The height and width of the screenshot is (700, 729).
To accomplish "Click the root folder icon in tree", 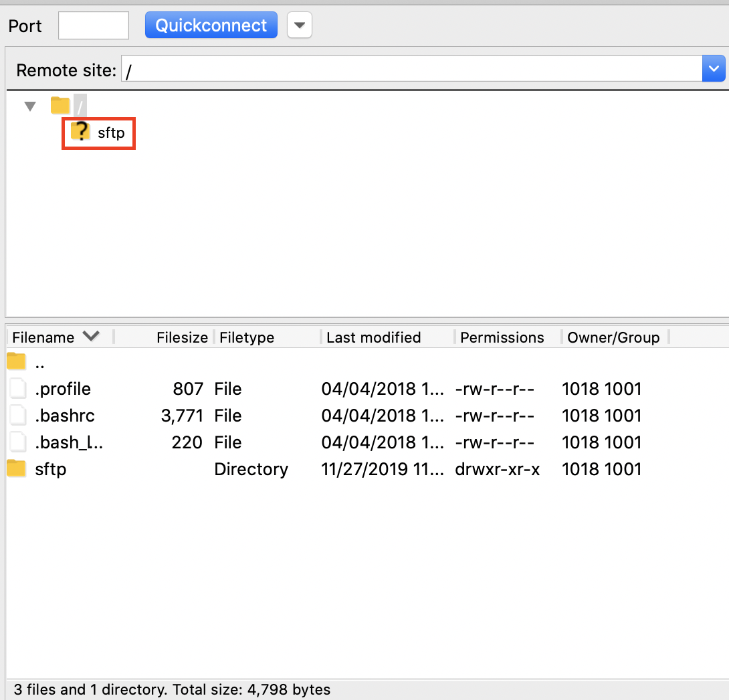I will (60, 106).
